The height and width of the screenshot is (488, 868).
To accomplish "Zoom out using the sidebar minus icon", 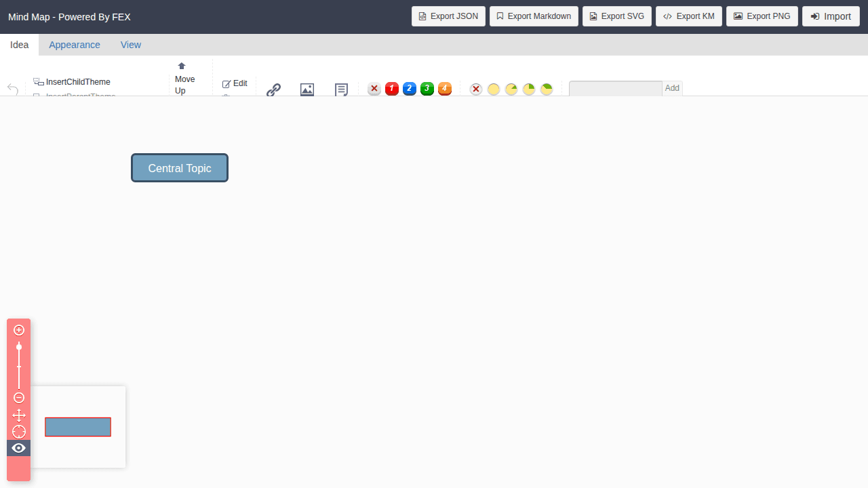I will click(x=18, y=398).
